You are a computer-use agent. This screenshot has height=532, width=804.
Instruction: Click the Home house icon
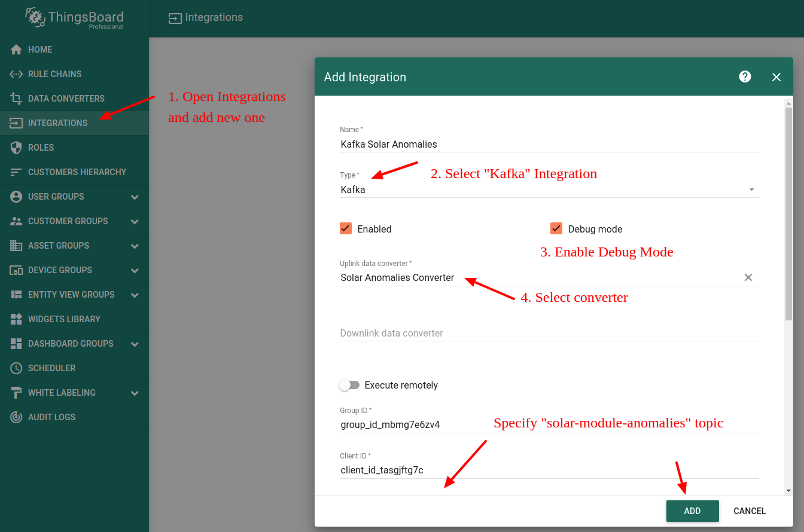pos(16,50)
